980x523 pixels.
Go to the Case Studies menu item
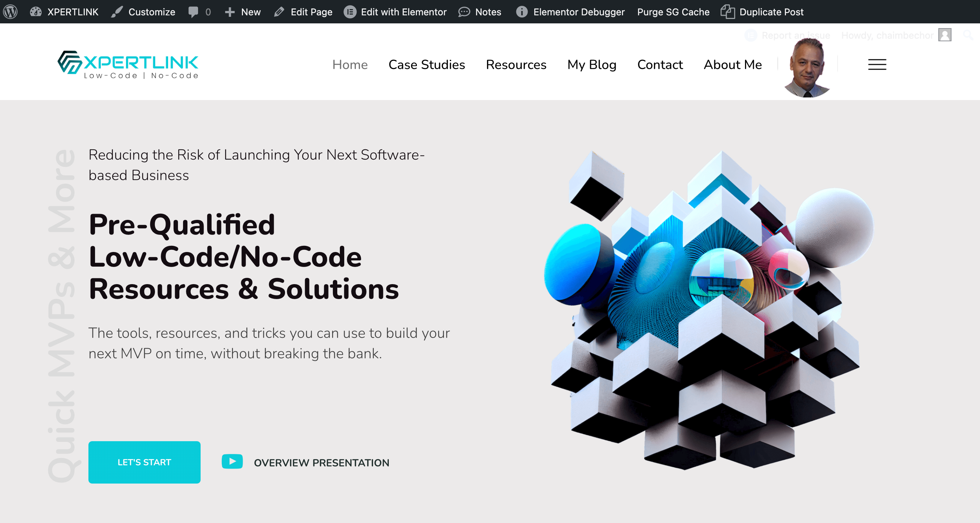(426, 65)
